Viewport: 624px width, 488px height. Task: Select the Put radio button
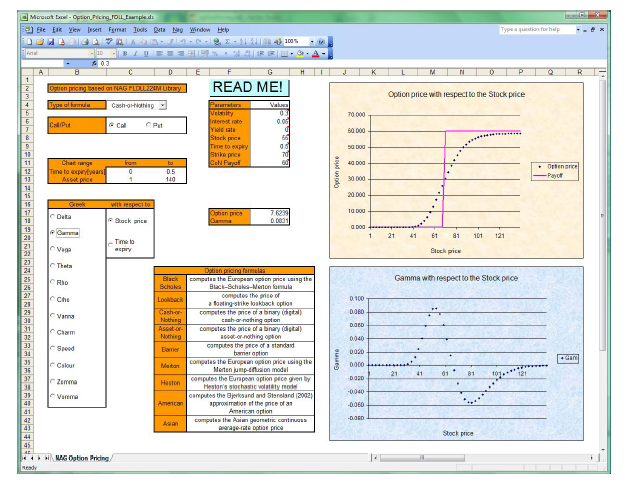tap(150, 125)
